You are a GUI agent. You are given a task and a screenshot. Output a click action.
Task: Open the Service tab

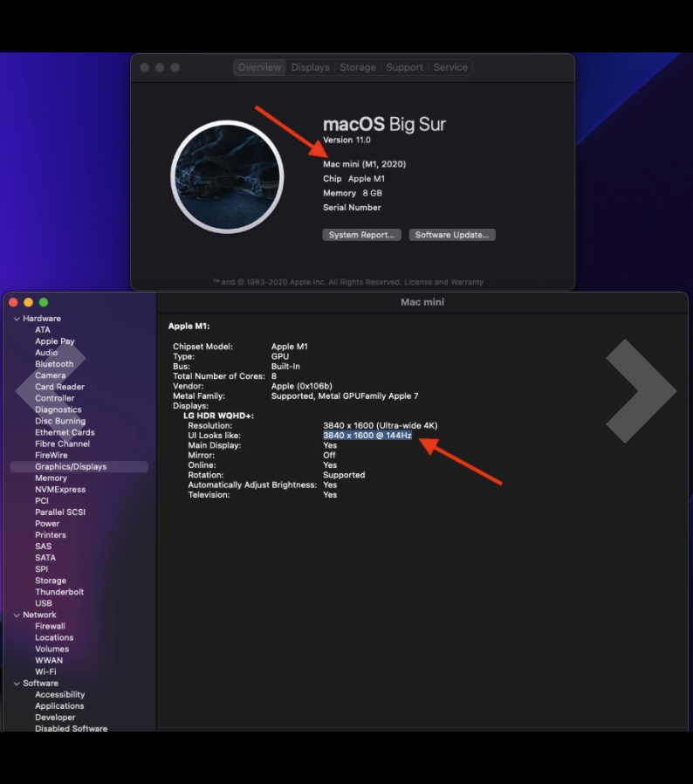click(450, 67)
